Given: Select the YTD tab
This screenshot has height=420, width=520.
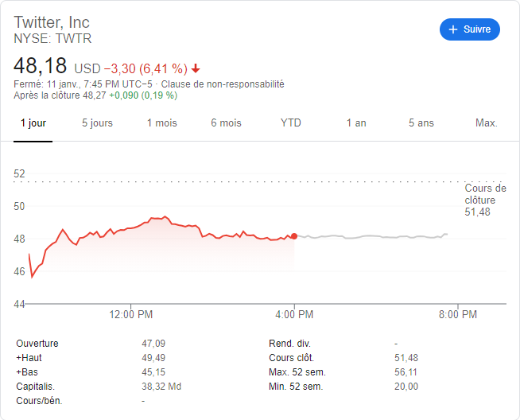Looking at the screenshot, I should coord(291,123).
